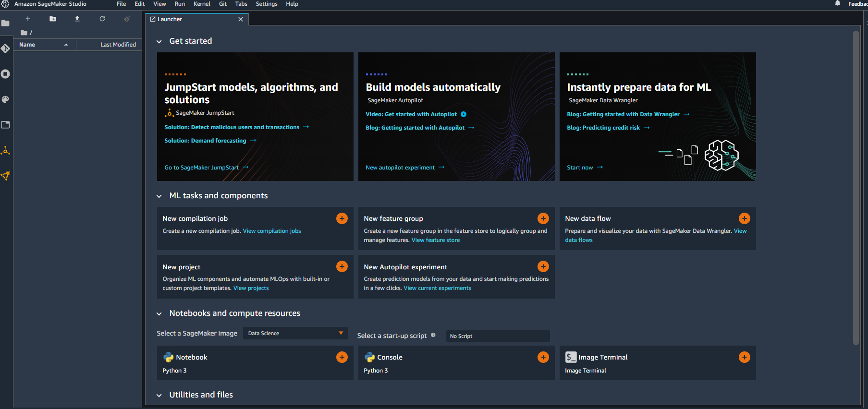Click View current experiments link
The width and height of the screenshot is (868, 409).
click(437, 288)
